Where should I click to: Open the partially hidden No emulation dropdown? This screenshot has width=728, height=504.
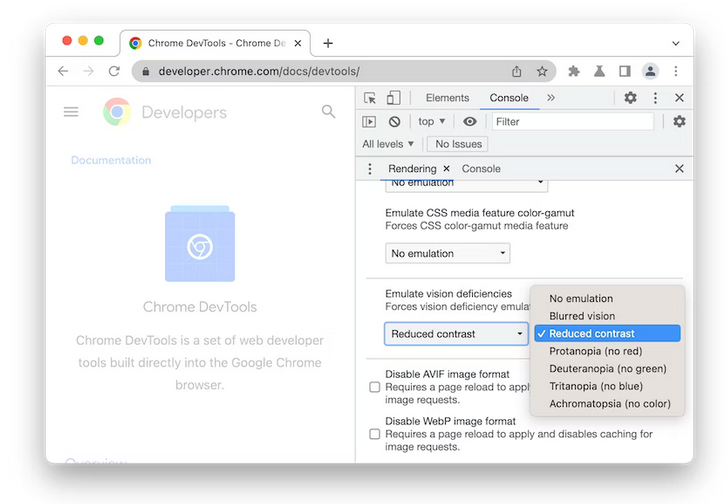(466, 185)
